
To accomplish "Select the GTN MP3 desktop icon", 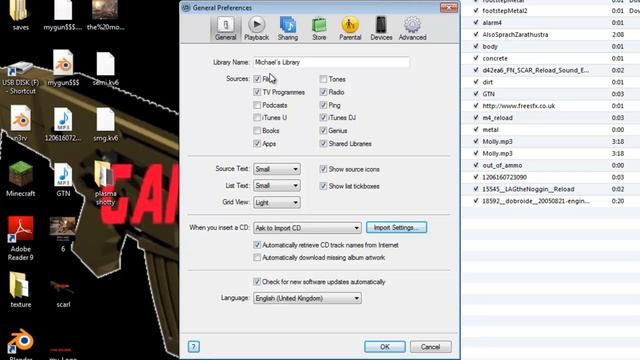I will (63, 180).
